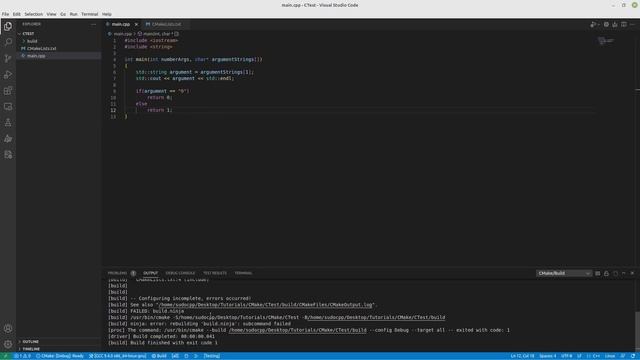Change the Spaces: 4 indentation setting

pyautogui.click(x=547, y=356)
